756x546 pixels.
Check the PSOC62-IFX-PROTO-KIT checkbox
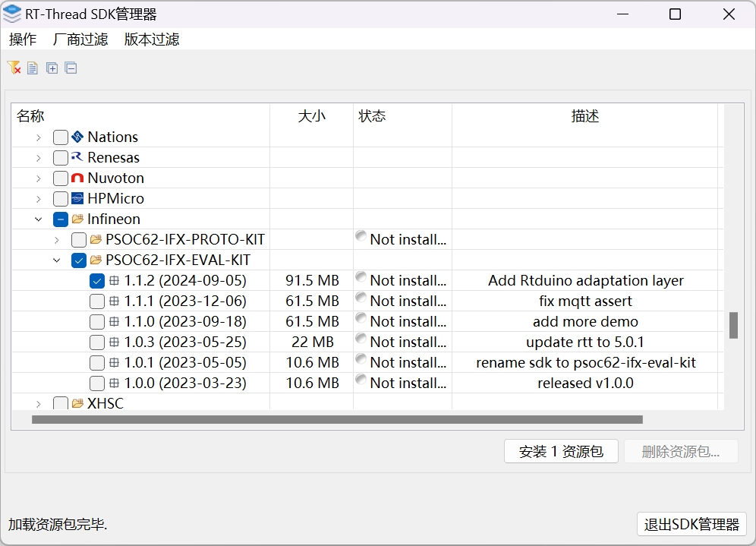[x=79, y=240]
